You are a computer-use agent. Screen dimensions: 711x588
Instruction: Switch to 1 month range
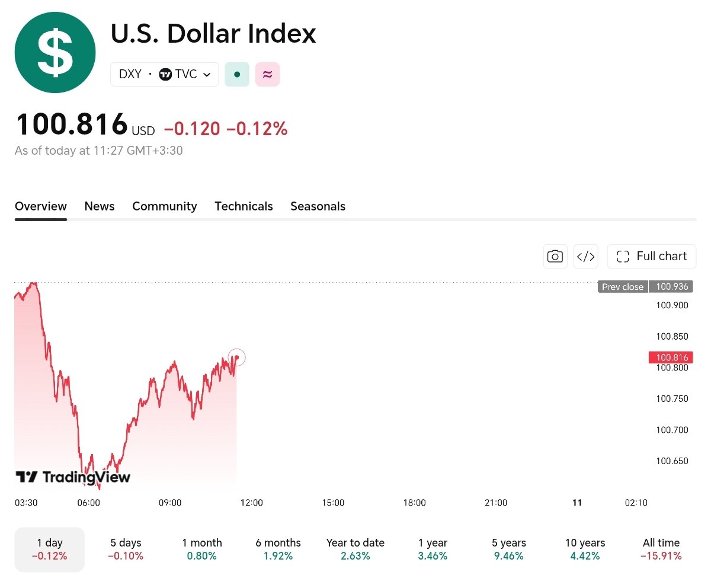[202, 549]
